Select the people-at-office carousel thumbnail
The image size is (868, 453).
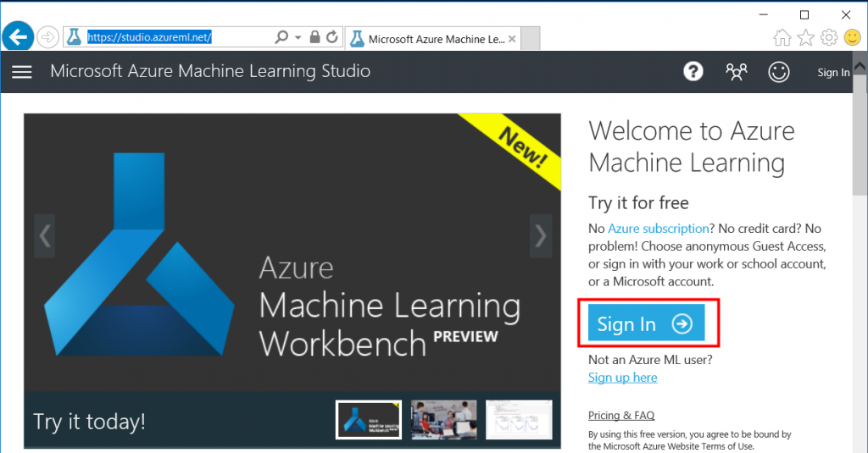tap(443, 420)
